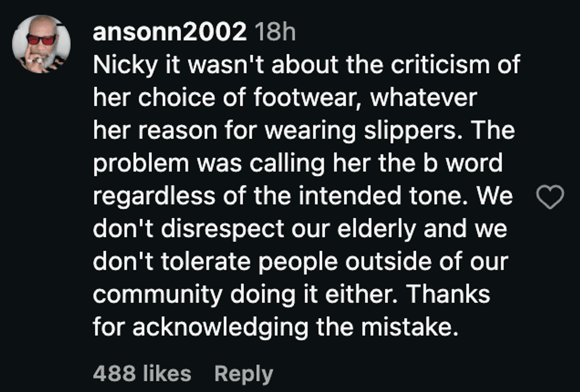Viewport: 580px width, 392px height.
Task: Click the 18h timestamp
Action: pyautogui.click(x=275, y=32)
